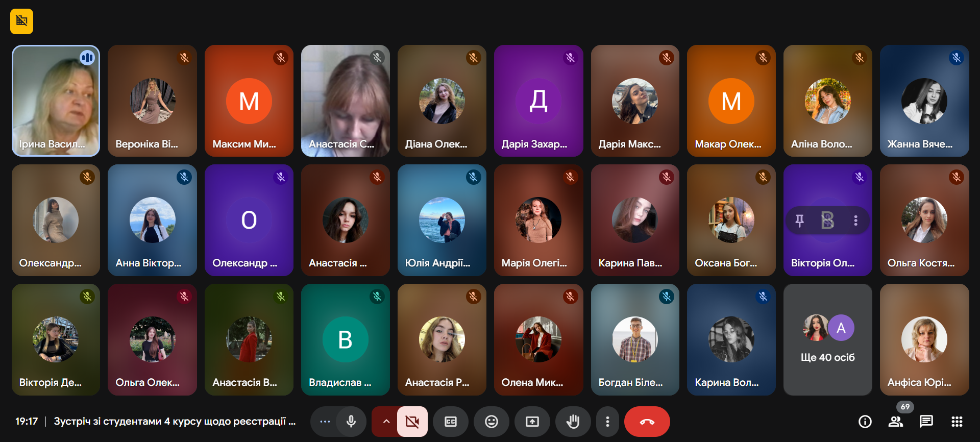Leave the call with the red hang-up button
The image size is (980, 442).
point(647,422)
